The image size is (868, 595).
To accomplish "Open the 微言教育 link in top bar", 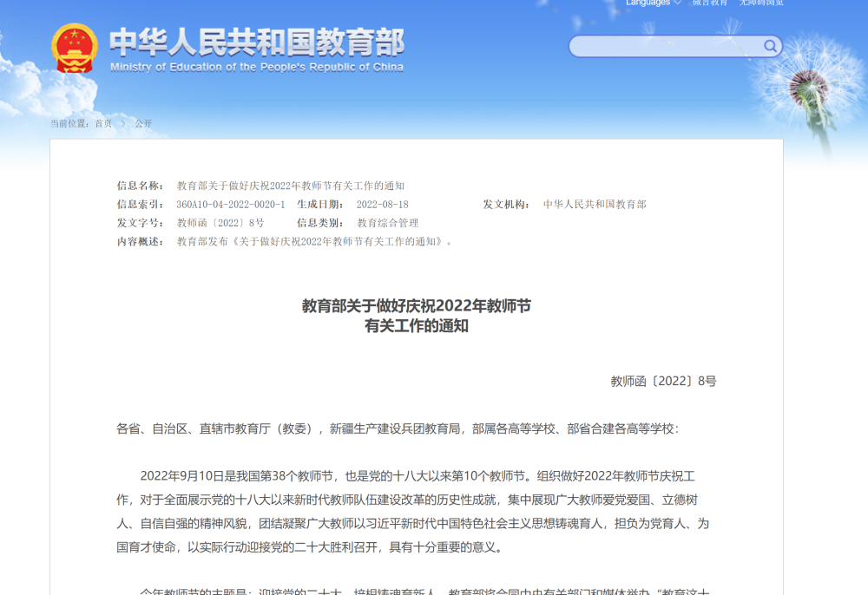I will tap(710, 3).
